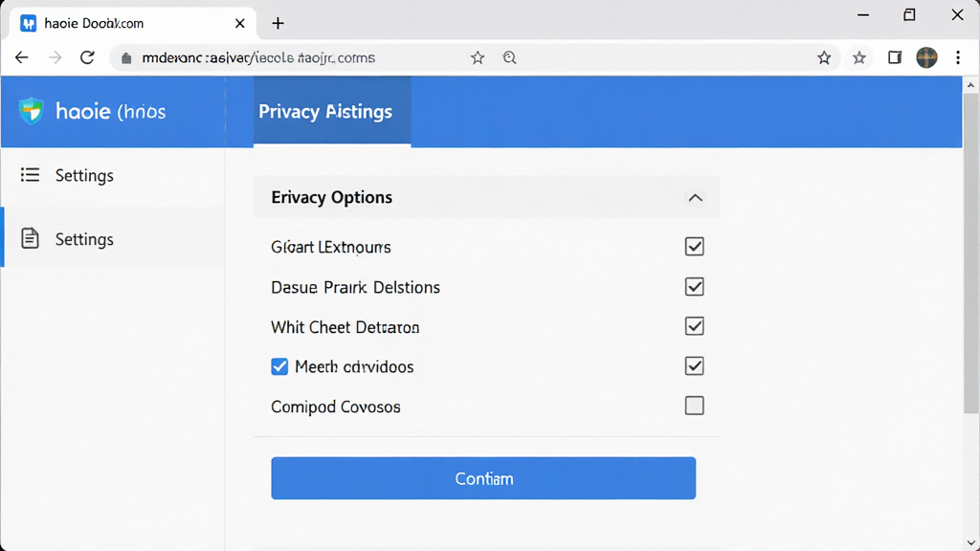Open a new browser tab
980x551 pixels.
pyautogui.click(x=278, y=23)
